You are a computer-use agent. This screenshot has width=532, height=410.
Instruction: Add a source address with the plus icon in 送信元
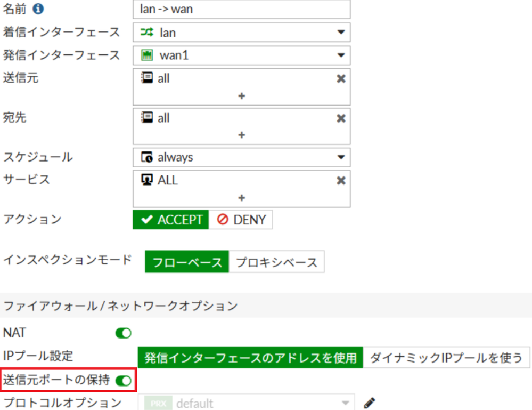coord(241,96)
